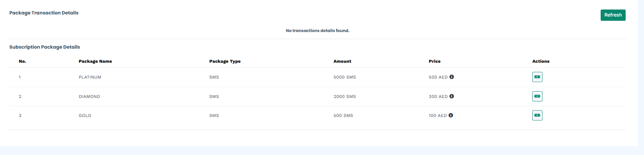Select the Subscription Package Details heading
The image size is (644, 155).
tap(44, 47)
